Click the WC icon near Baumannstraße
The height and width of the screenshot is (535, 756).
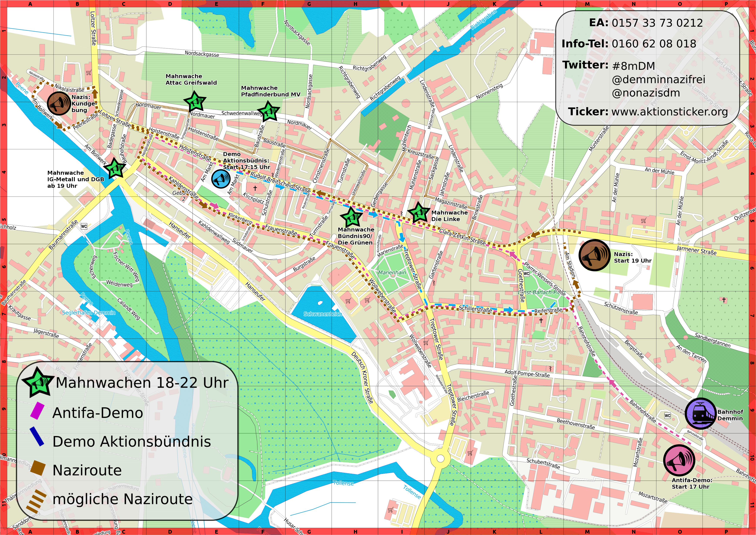pos(84,226)
